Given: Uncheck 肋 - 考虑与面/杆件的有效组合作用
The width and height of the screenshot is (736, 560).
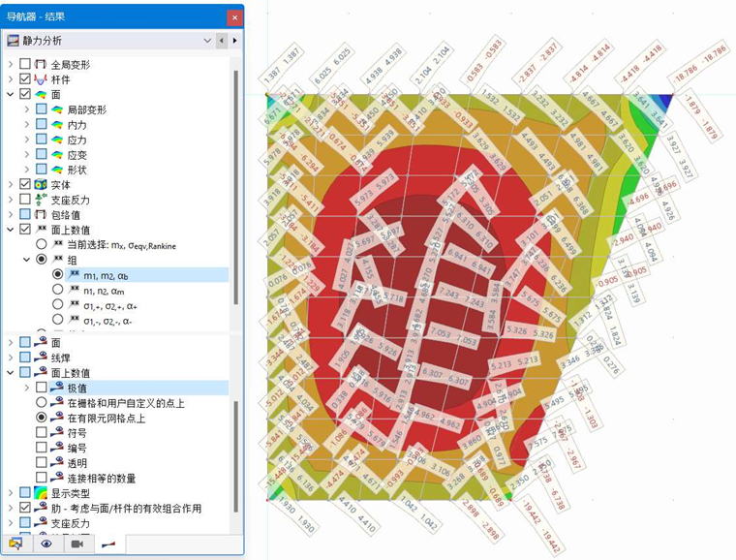Looking at the screenshot, I should (x=25, y=508).
